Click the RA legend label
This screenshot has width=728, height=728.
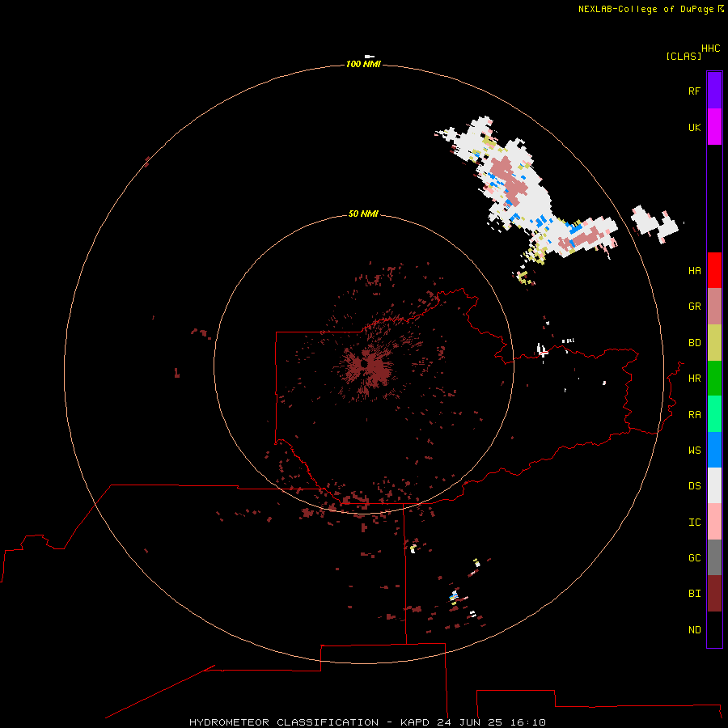click(x=694, y=414)
